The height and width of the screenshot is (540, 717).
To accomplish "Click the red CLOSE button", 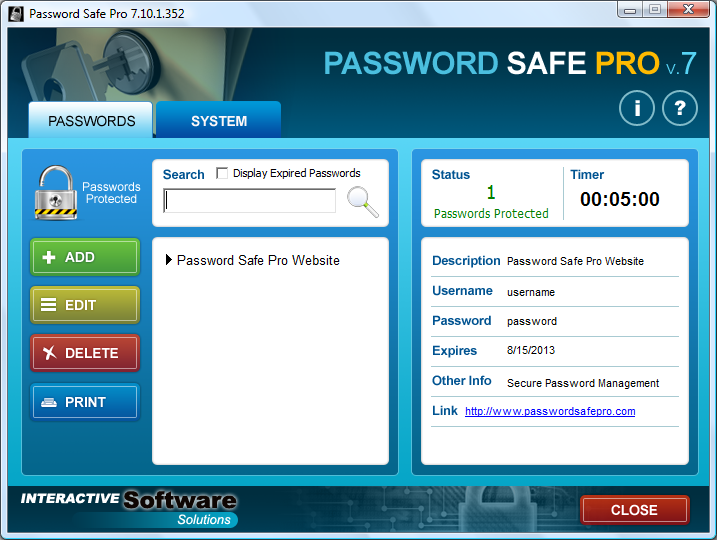I will [x=635, y=509].
